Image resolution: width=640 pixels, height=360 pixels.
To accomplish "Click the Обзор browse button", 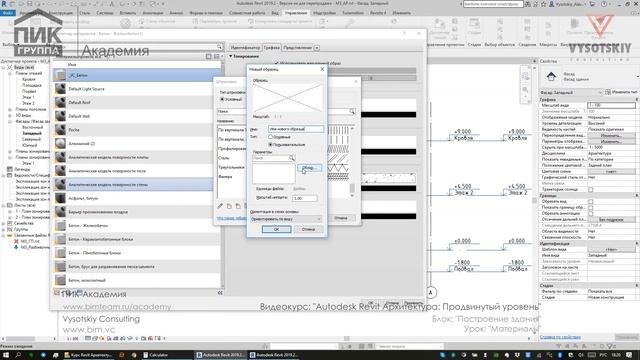I will (309, 168).
